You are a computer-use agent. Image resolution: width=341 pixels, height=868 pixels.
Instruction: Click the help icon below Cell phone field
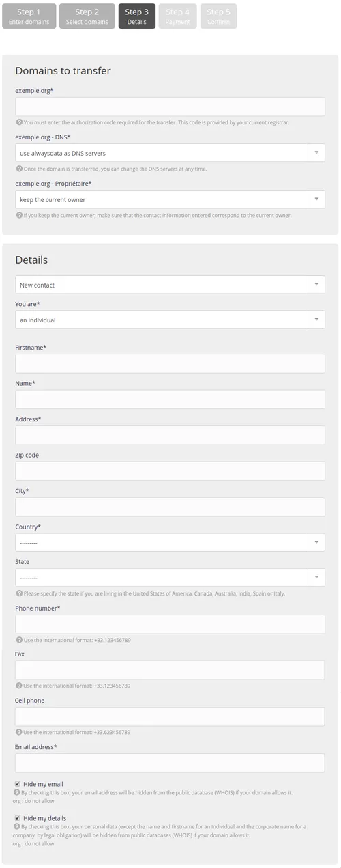click(19, 732)
